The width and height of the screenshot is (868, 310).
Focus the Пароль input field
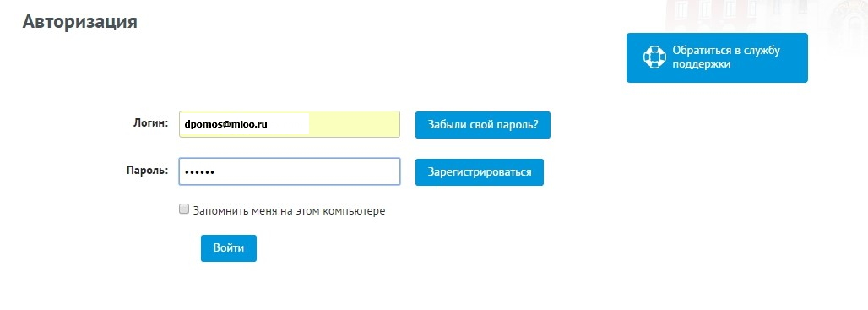point(289,171)
